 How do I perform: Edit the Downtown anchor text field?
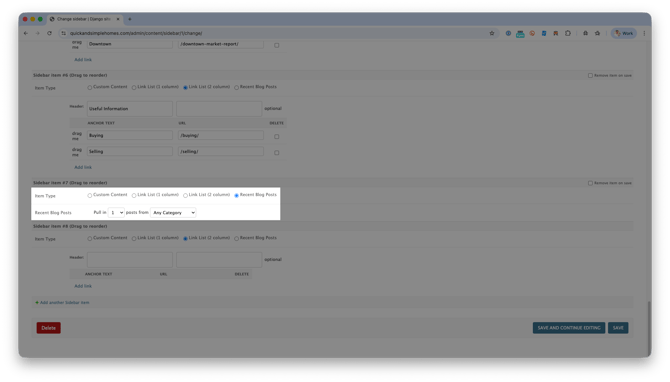(x=130, y=44)
